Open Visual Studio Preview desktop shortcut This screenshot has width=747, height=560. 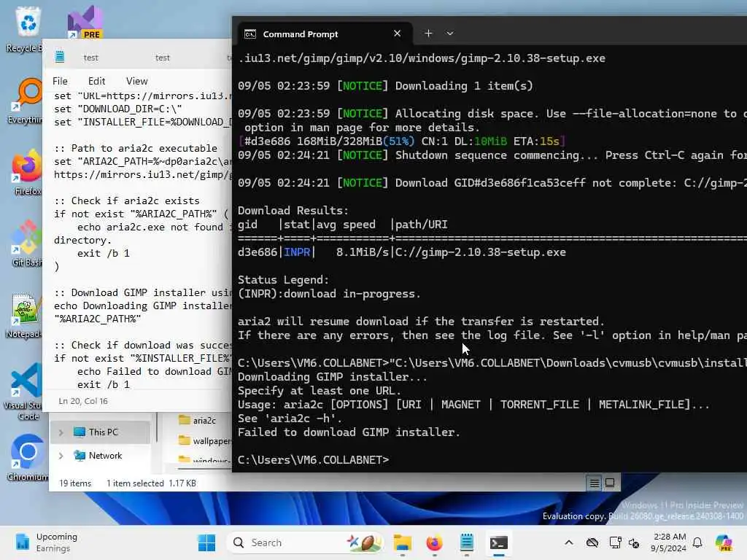85,22
